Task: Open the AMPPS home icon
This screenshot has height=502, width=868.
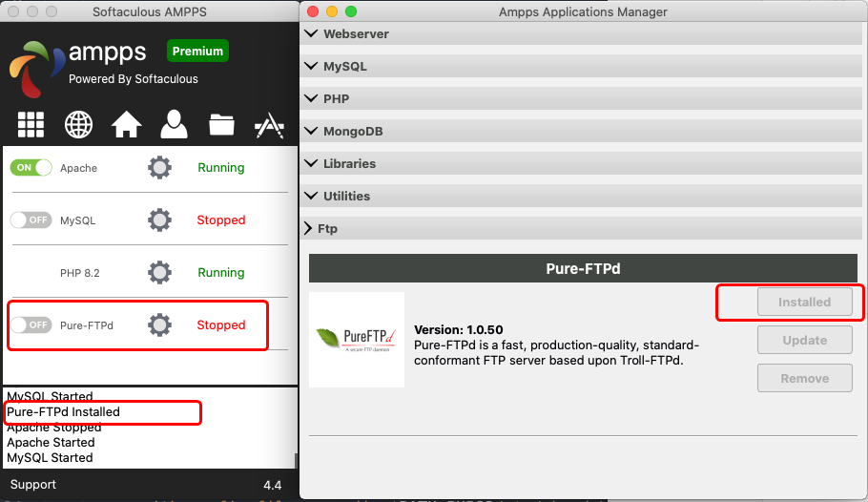Action: click(x=127, y=124)
